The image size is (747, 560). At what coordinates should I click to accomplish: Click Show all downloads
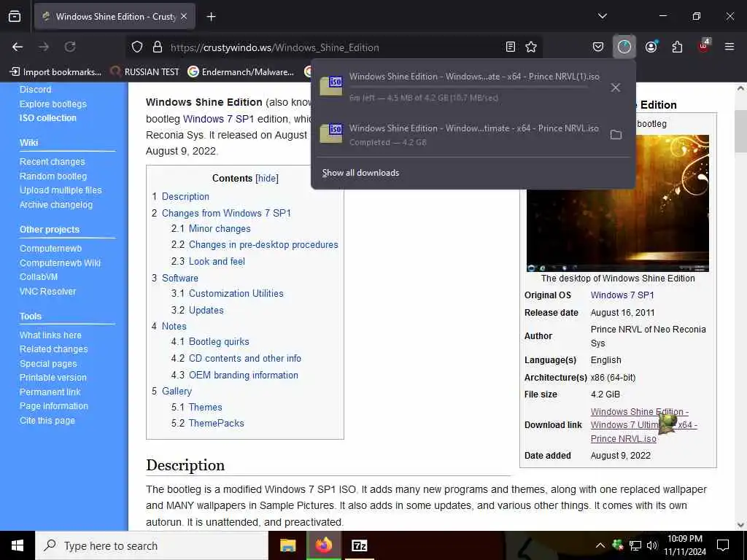(360, 173)
